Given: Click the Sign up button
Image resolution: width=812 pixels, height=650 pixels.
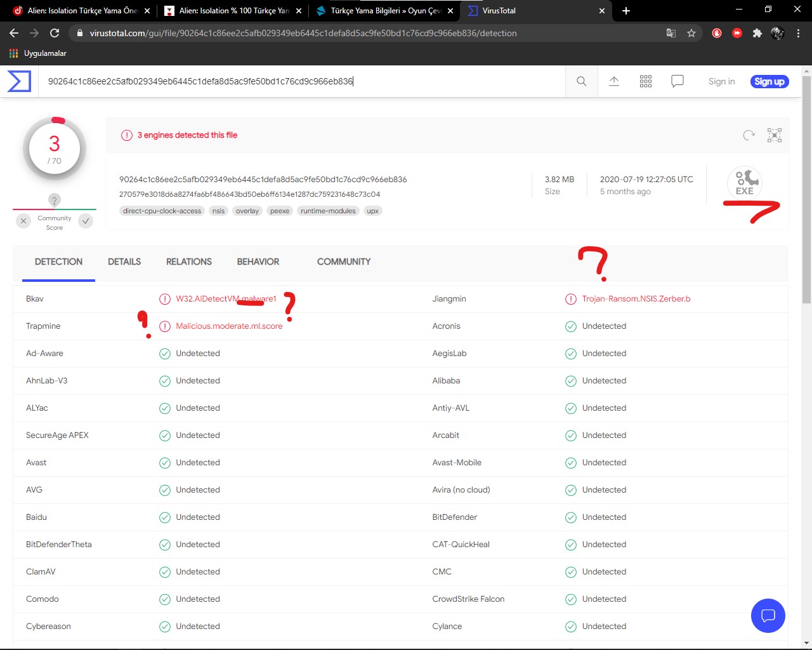Looking at the screenshot, I should [769, 81].
